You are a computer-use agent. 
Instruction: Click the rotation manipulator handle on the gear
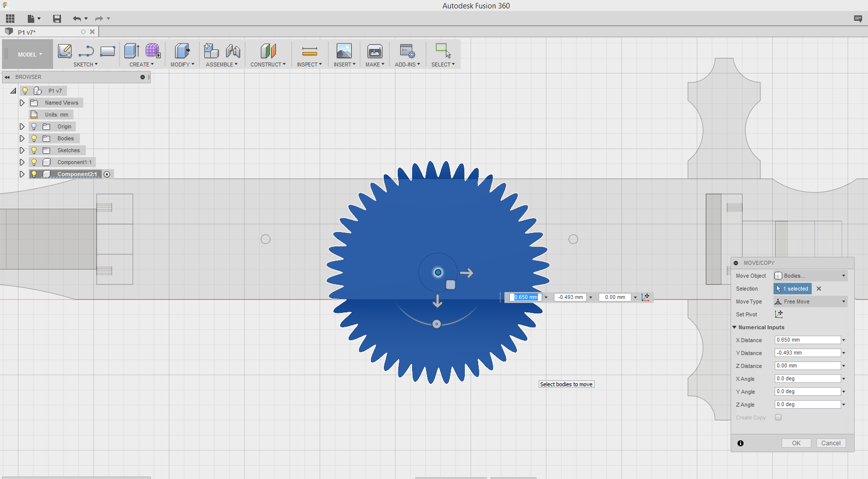[x=436, y=324]
